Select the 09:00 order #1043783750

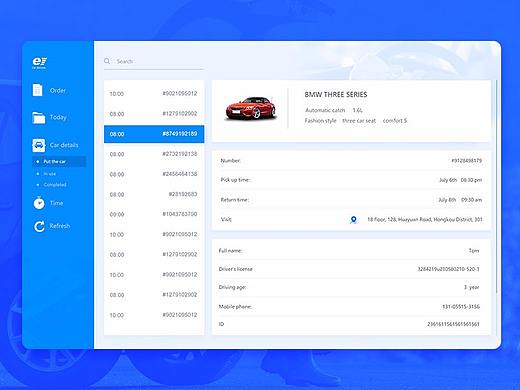[154, 214]
